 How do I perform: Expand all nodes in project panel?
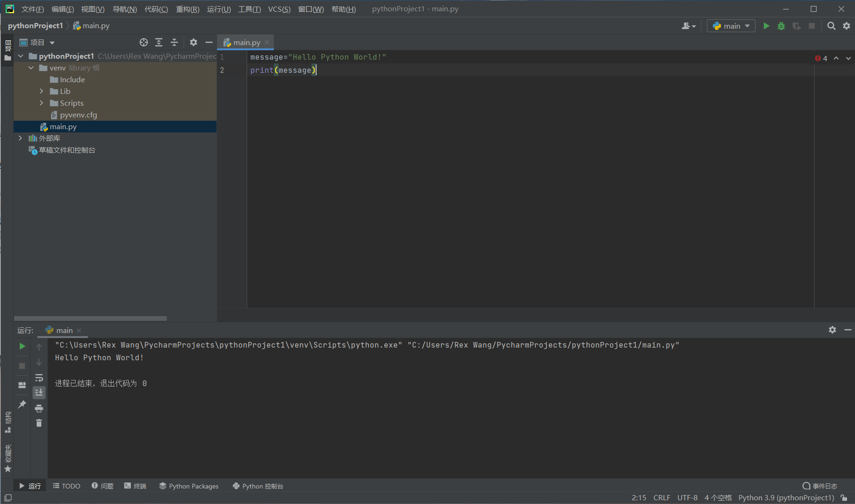[x=159, y=42]
